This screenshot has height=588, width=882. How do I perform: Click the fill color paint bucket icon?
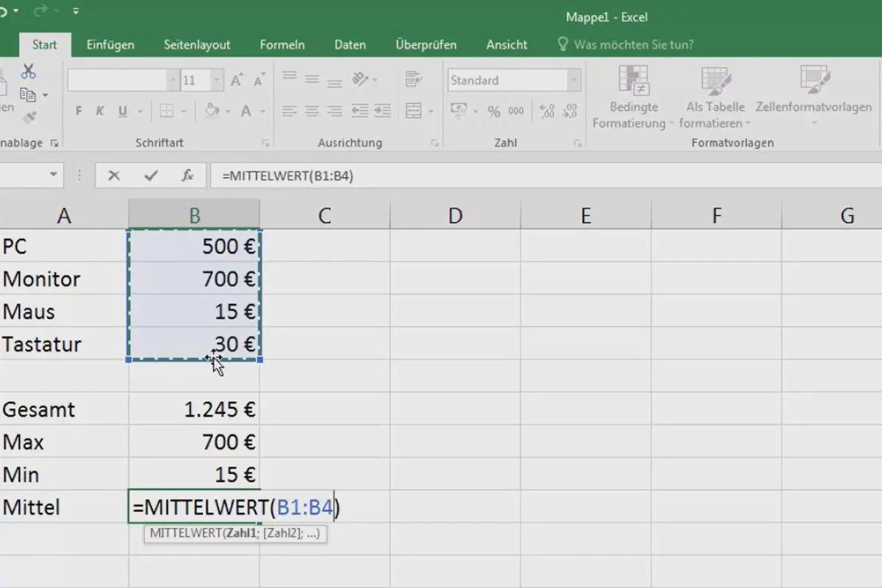point(212,111)
